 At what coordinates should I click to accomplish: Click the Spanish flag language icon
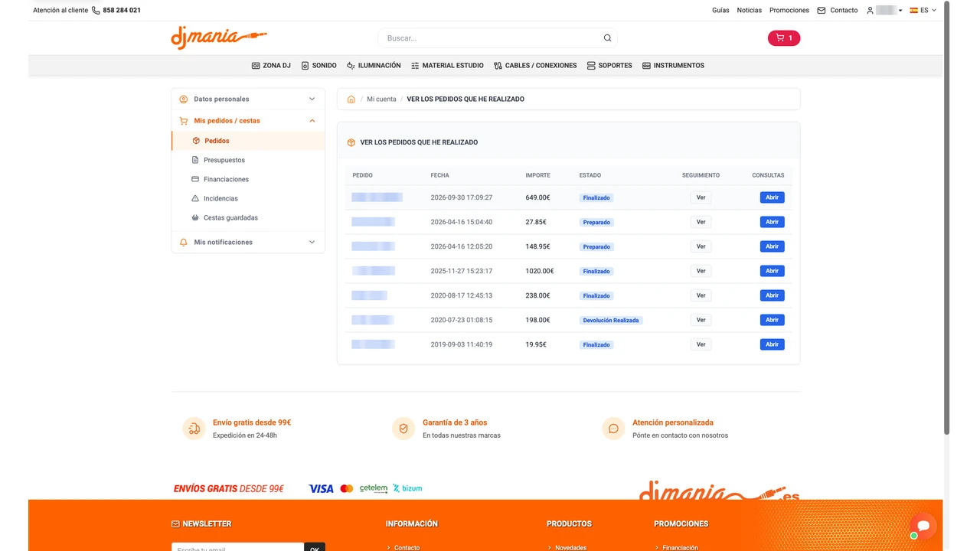click(x=913, y=11)
